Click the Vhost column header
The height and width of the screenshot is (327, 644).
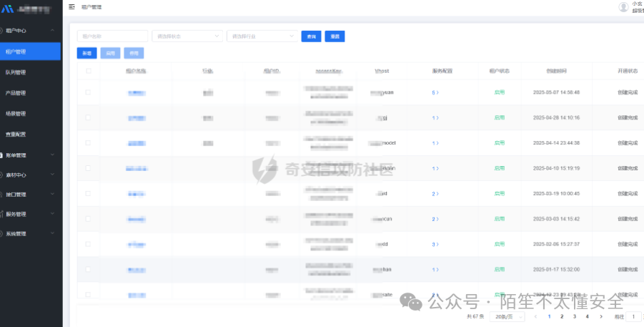click(x=382, y=71)
